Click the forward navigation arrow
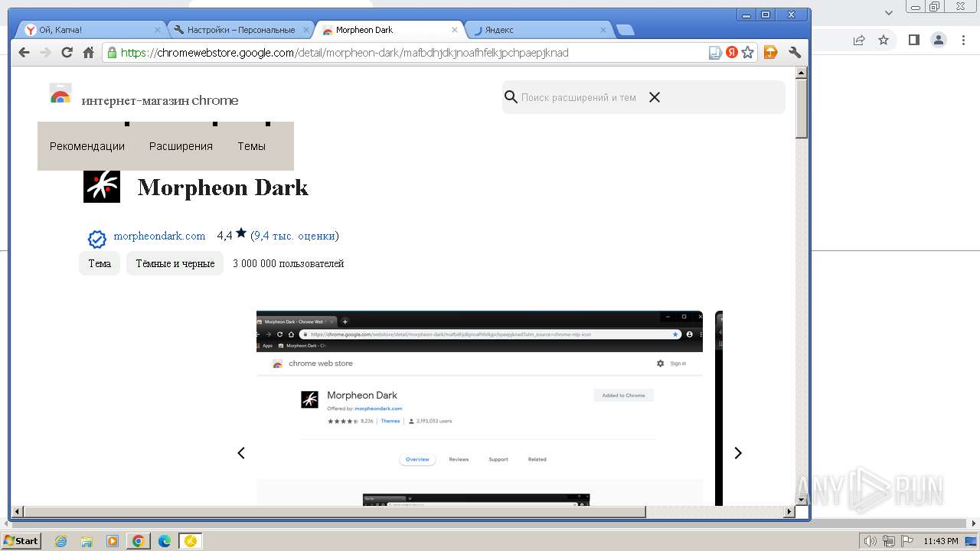 [x=45, y=53]
